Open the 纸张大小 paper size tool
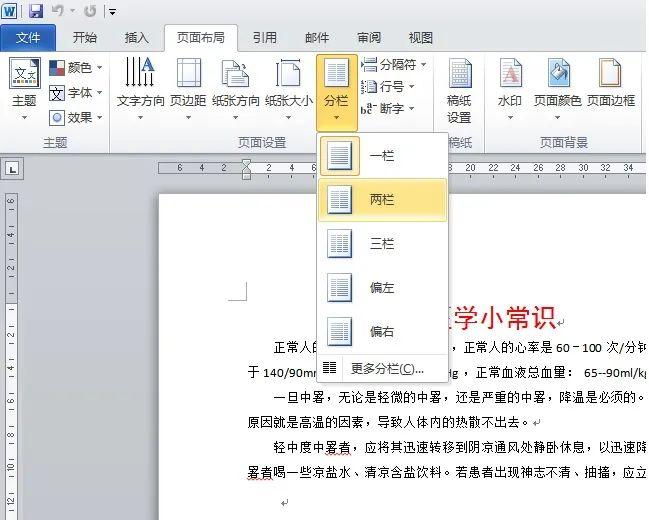The height and width of the screenshot is (520, 649). (x=288, y=75)
